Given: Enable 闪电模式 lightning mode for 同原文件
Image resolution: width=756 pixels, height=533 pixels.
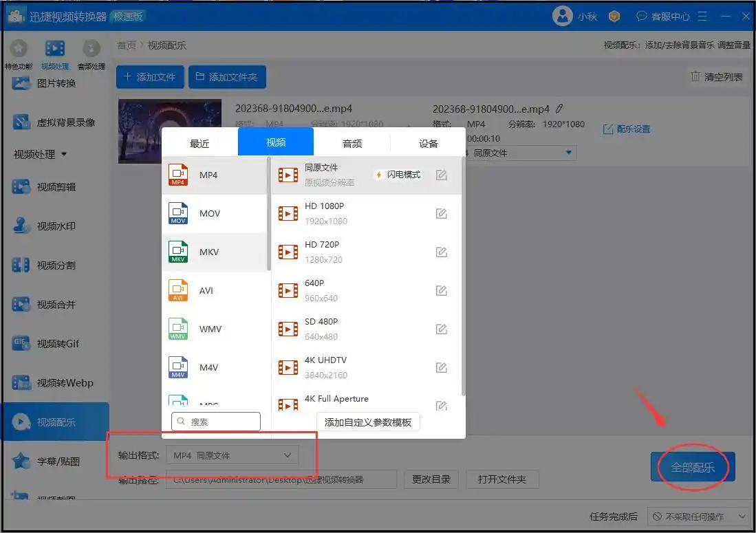Looking at the screenshot, I should point(397,175).
